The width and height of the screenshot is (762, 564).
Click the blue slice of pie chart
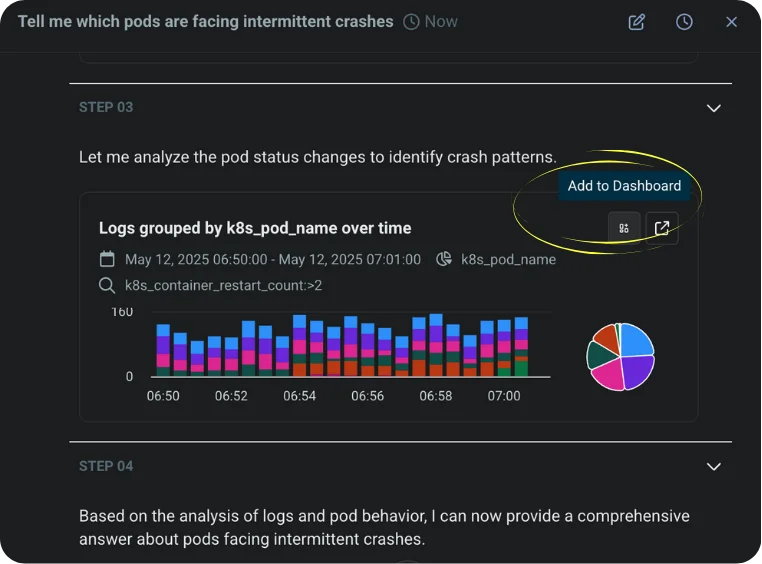(x=636, y=340)
